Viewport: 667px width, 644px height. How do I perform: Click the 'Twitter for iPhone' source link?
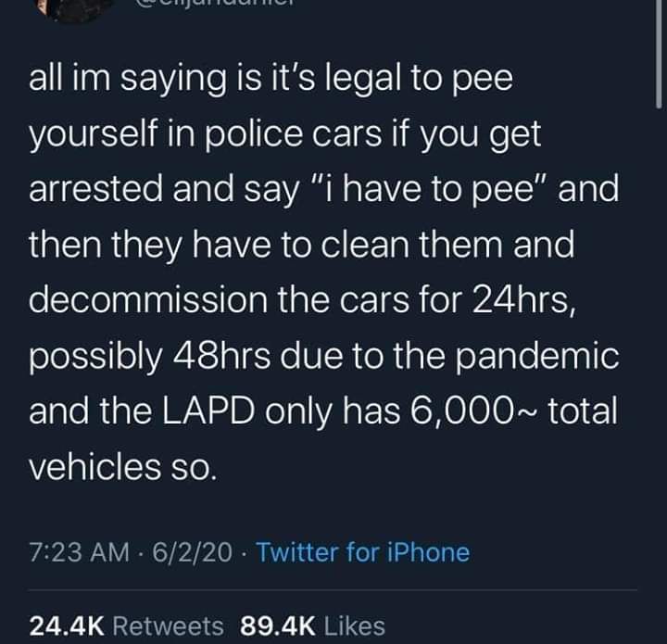point(363,552)
